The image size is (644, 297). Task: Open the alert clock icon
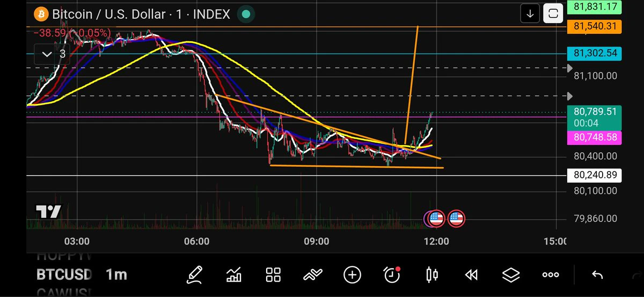click(392, 275)
